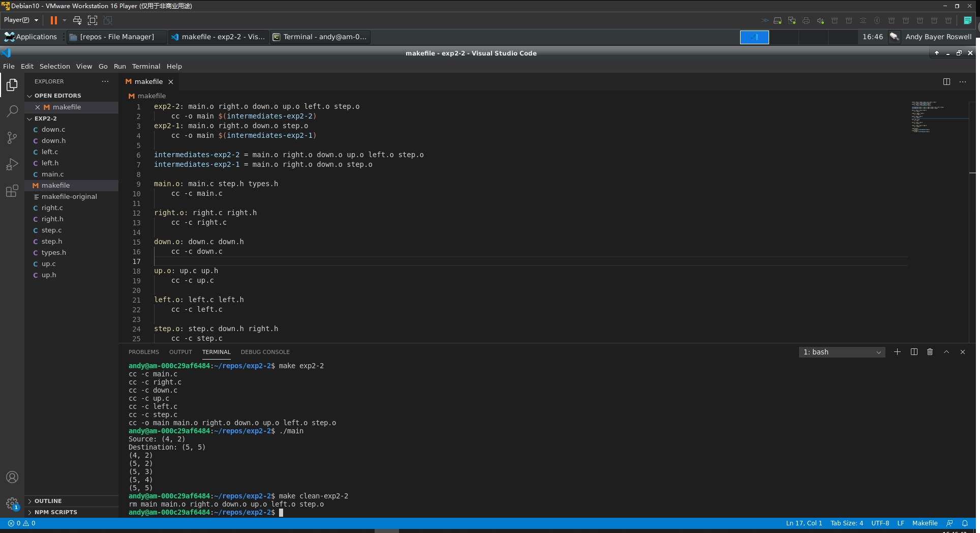Click user name Andy Bayer Roswell
The height and width of the screenshot is (533, 980).
938,37
